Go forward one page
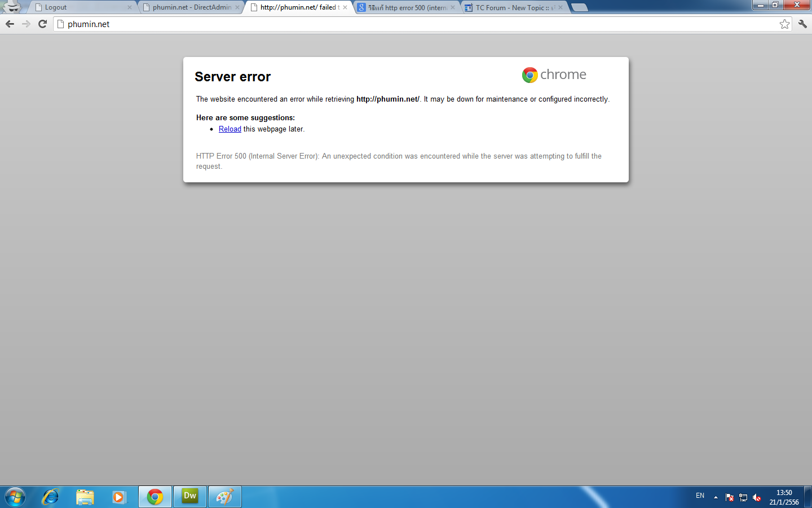 (26, 24)
